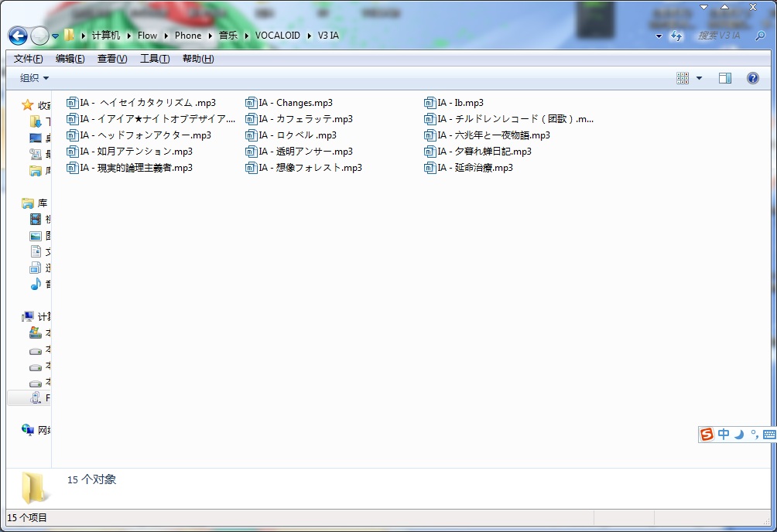Open the address bar history dropdown
The height and width of the screenshot is (532, 777).
(x=659, y=36)
